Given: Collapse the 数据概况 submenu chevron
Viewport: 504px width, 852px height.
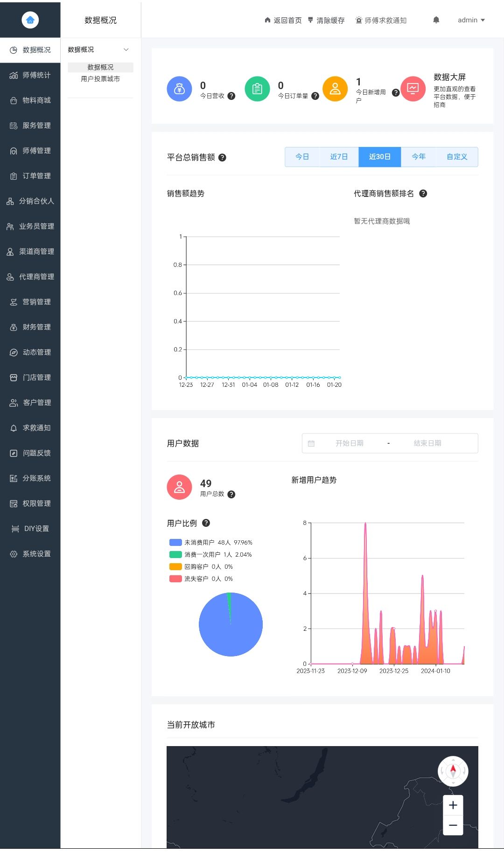Looking at the screenshot, I should [126, 49].
